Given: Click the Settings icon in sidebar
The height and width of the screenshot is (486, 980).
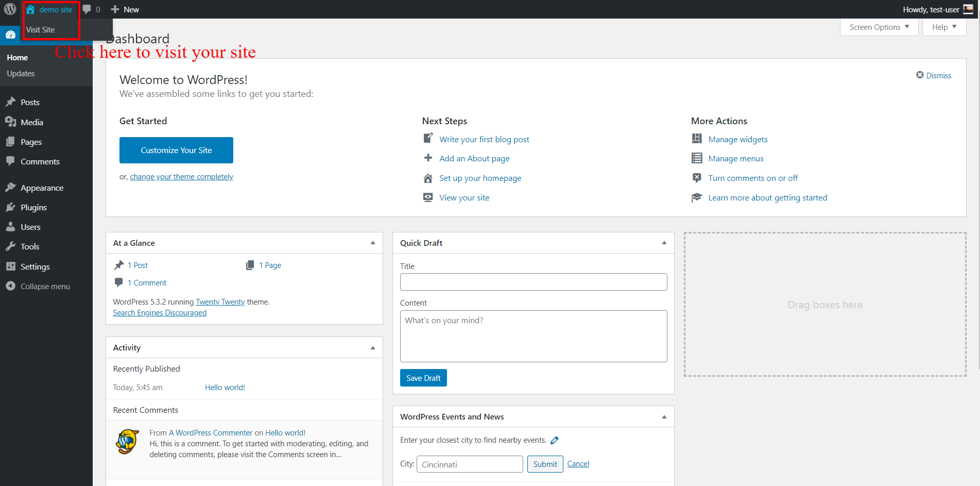Looking at the screenshot, I should pos(10,266).
